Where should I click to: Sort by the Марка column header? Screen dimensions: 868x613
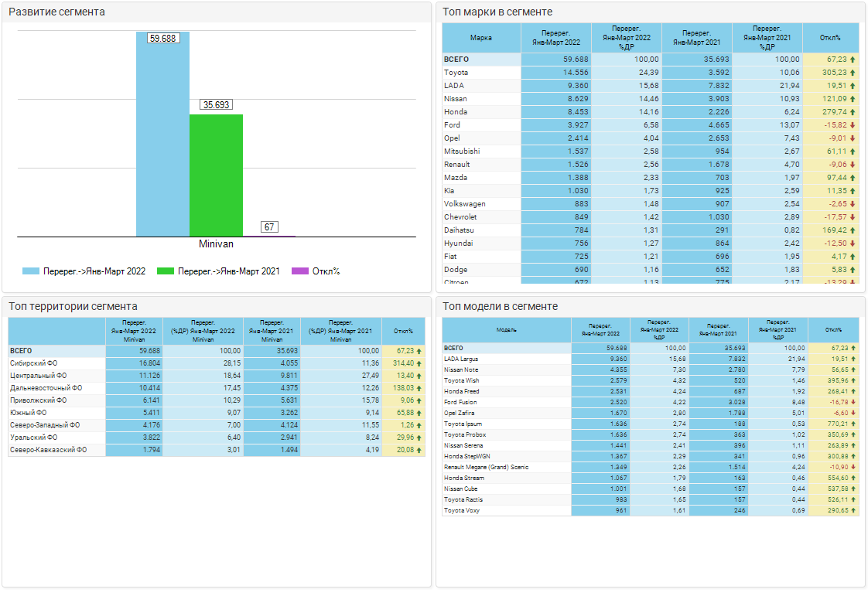[x=481, y=37]
